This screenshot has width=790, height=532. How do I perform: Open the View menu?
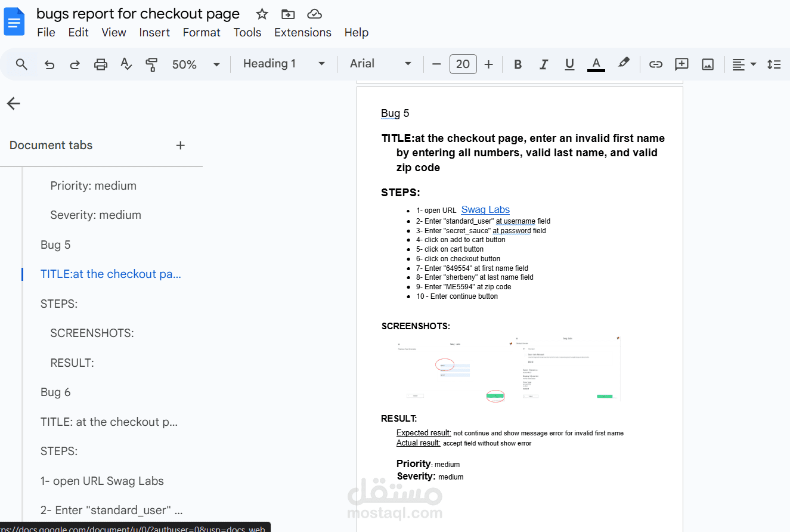[x=114, y=32]
